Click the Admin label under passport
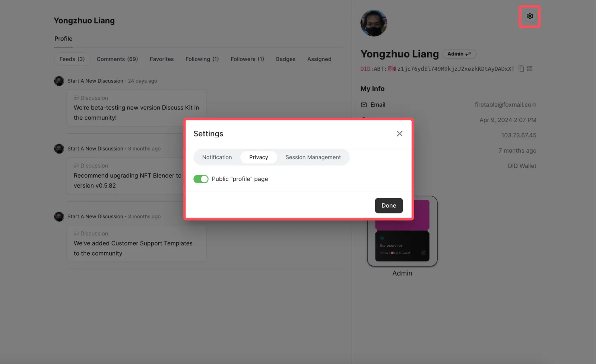The width and height of the screenshot is (596, 364). (x=402, y=273)
